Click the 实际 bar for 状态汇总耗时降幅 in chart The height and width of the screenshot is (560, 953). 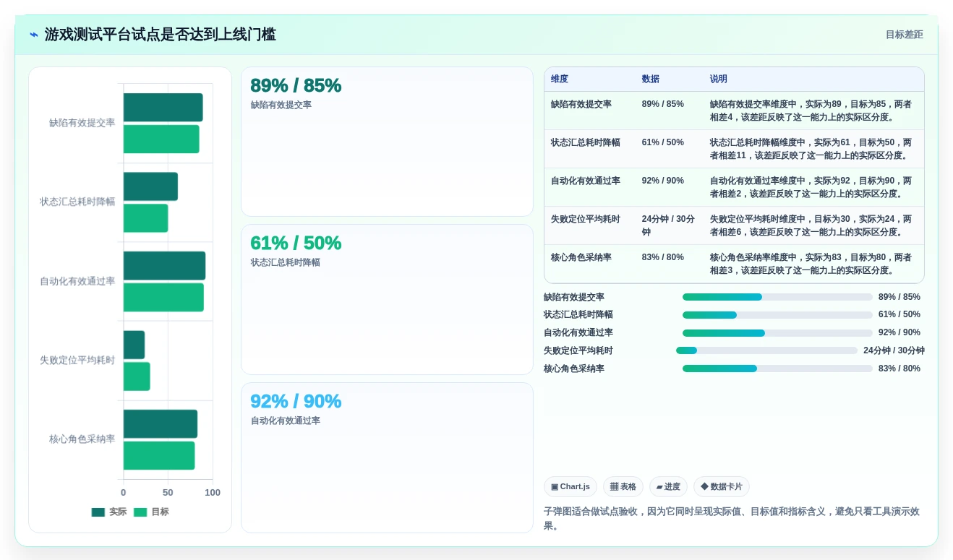click(150, 186)
